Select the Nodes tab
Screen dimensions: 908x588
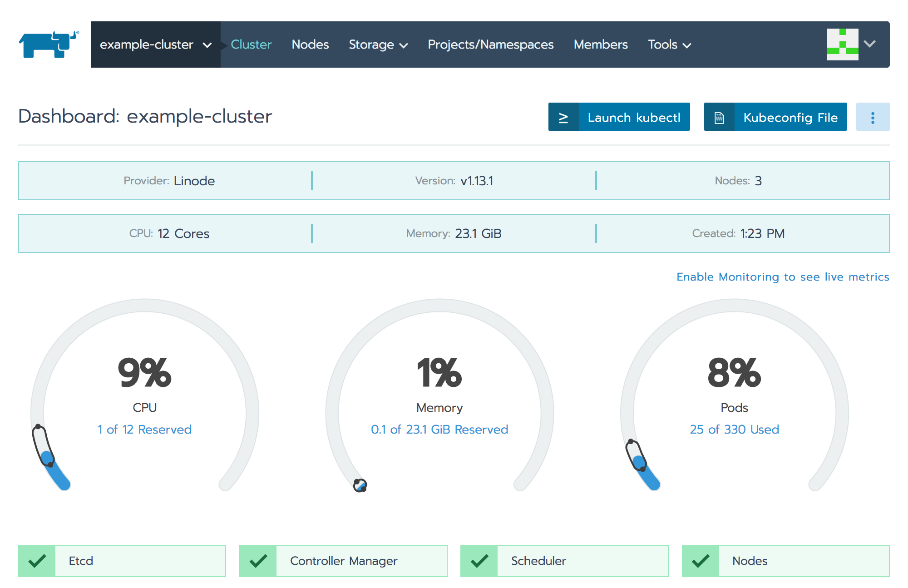click(x=311, y=44)
